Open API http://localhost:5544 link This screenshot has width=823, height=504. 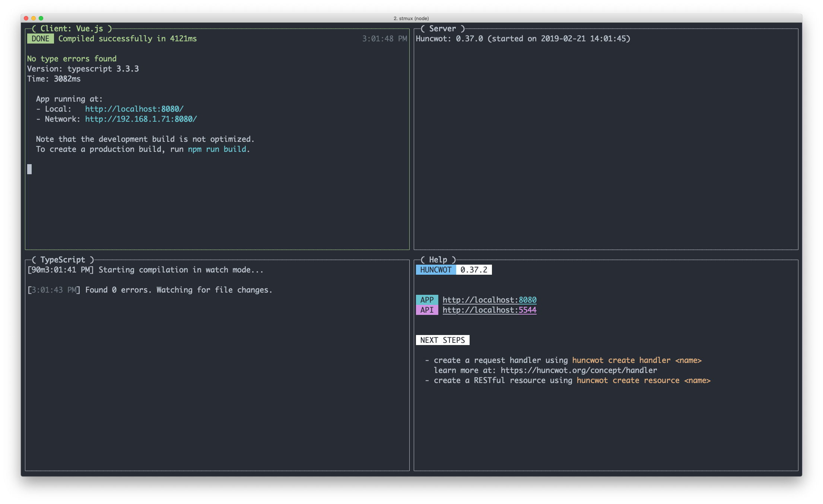[x=489, y=310]
